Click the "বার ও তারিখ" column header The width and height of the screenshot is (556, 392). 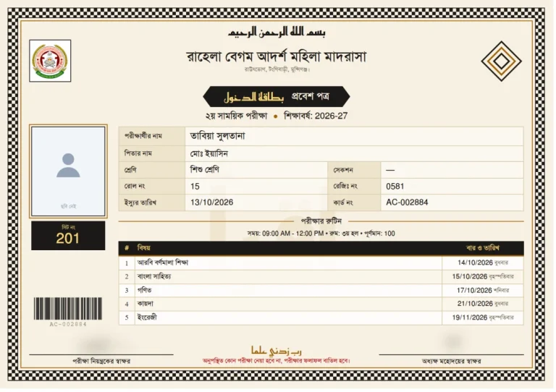point(483,248)
